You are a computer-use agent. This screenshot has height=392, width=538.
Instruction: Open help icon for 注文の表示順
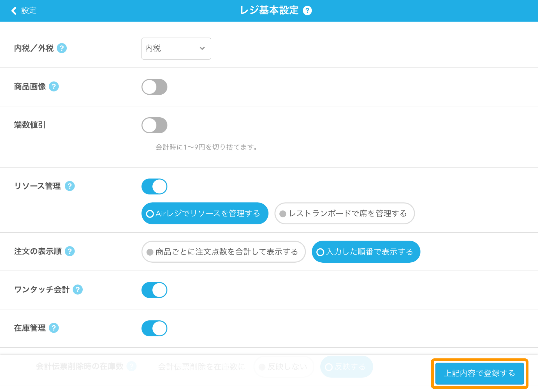(70, 251)
